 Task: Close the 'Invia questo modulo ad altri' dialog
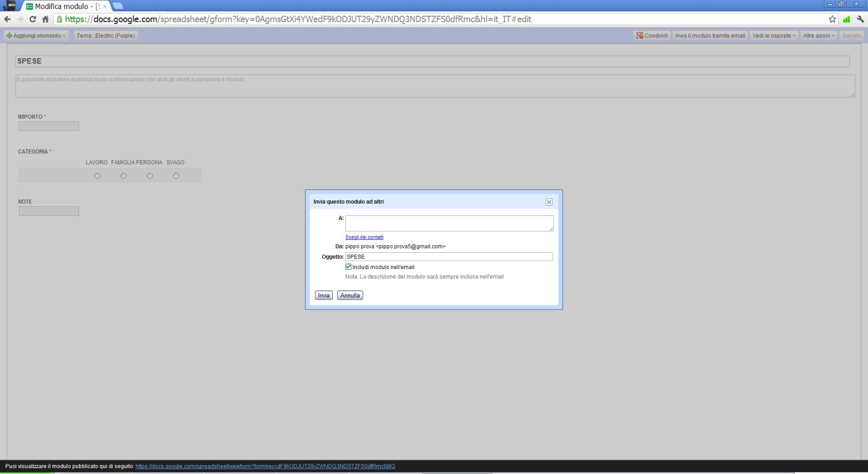549,202
